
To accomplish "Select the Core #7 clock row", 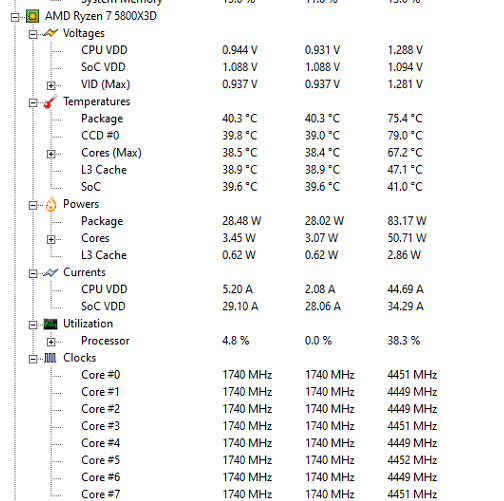I will tap(101, 494).
